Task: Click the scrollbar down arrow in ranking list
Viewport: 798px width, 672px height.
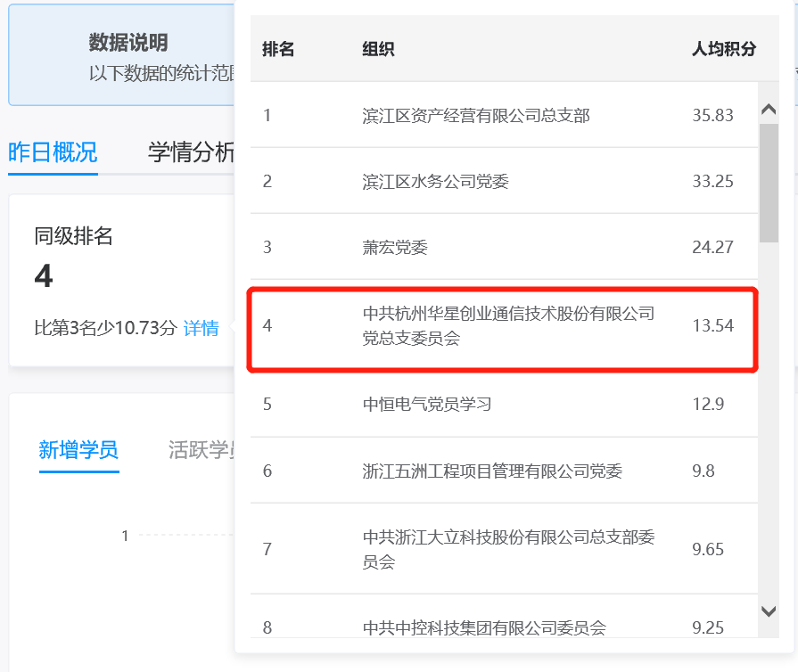Action: 769,611
